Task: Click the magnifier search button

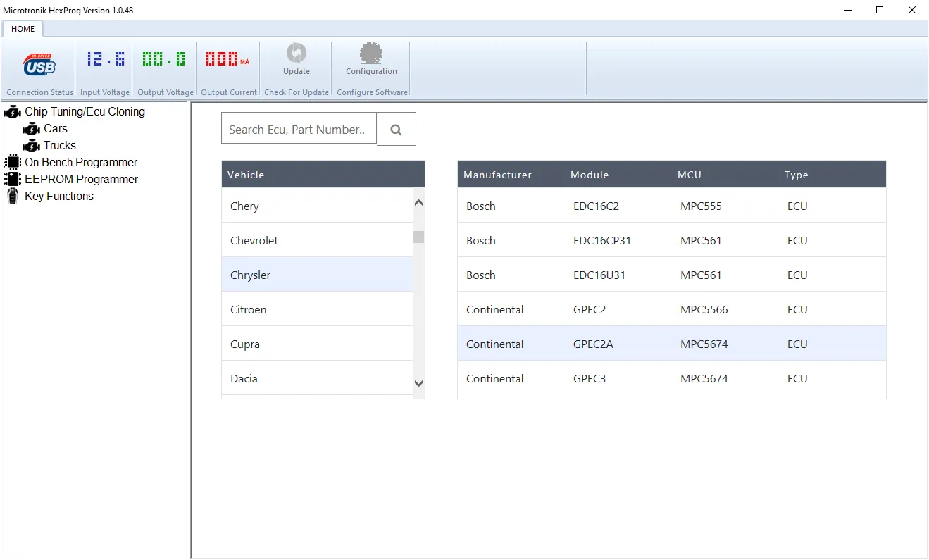Action: (x=396, y=129)
